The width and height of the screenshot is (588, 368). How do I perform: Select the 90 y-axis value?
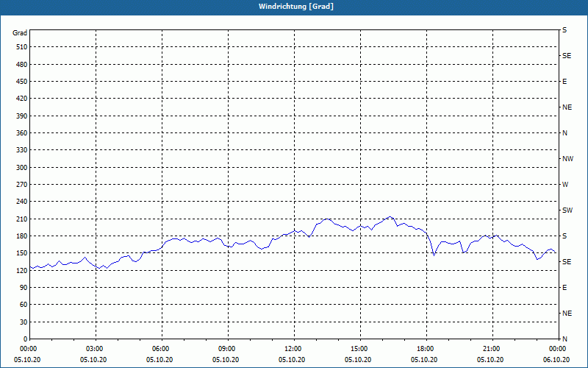pos(24,288)
